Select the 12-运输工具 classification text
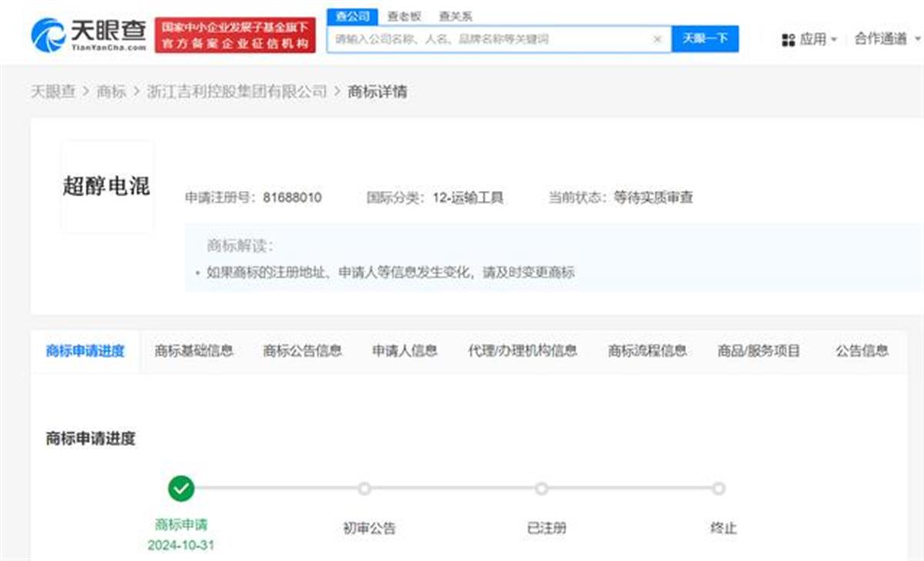Screen dimensions: 924x561 coord(467,198)
